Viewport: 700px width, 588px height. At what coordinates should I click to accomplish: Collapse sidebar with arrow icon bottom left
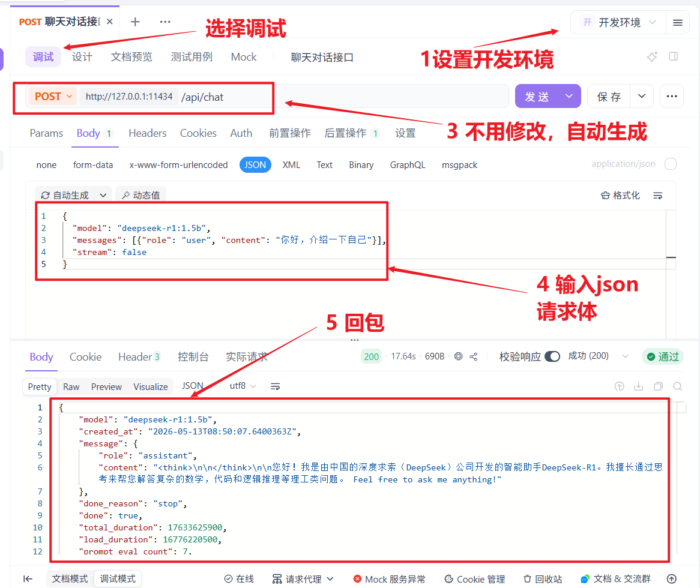pos(28,578)
